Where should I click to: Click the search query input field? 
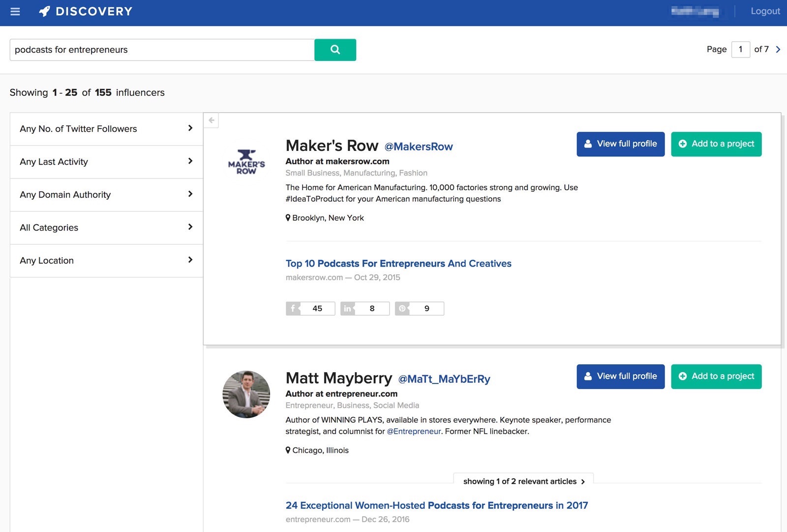[162, 50]
